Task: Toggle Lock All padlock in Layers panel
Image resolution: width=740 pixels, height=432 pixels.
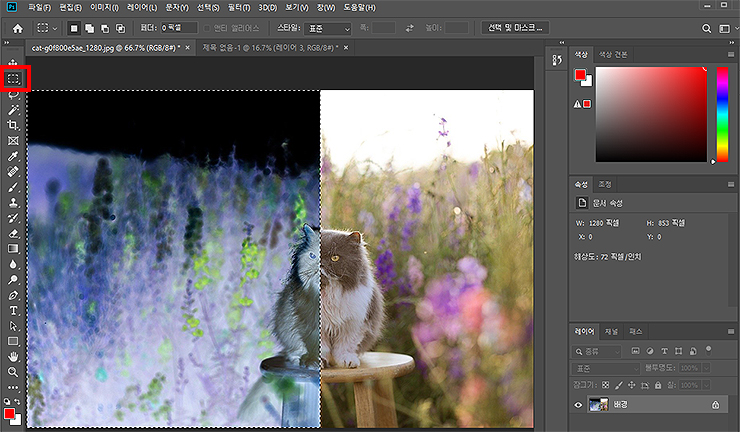Action: [x=658, y=385]
